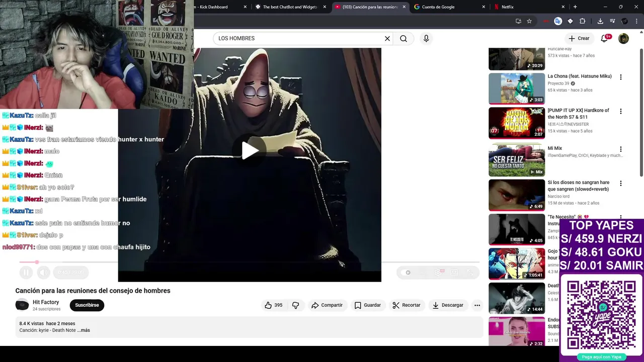Subscribe with the Suscribirse button
Screen dimensions: 644x362
pyautogui.click(x=87, y=305)
